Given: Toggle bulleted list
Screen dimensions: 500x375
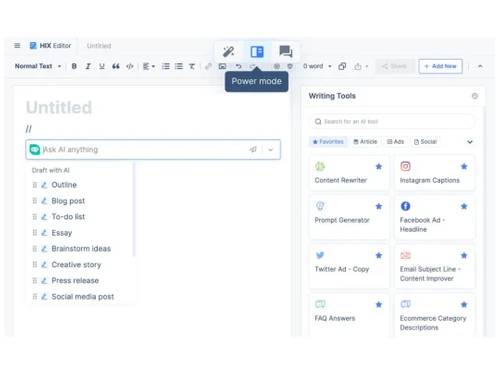Looking at the screenshot, I should [x=179, y=66].
